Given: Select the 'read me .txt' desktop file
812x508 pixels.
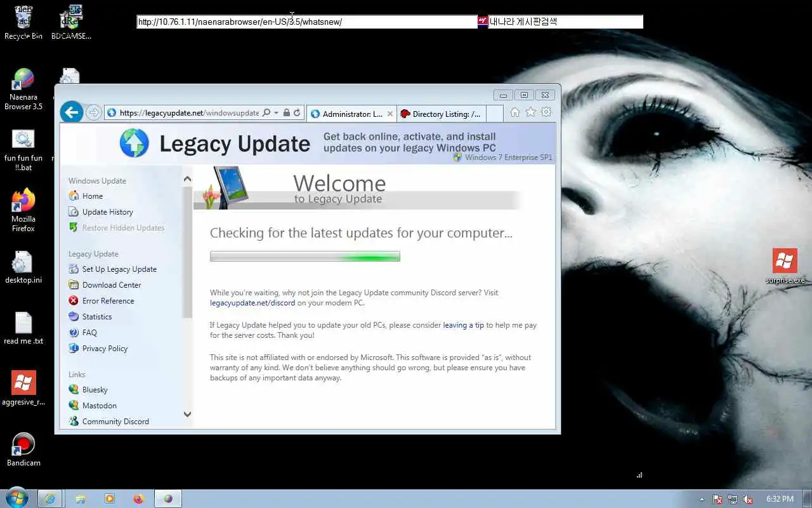Looking at the screenshot, I should [23, 328].
